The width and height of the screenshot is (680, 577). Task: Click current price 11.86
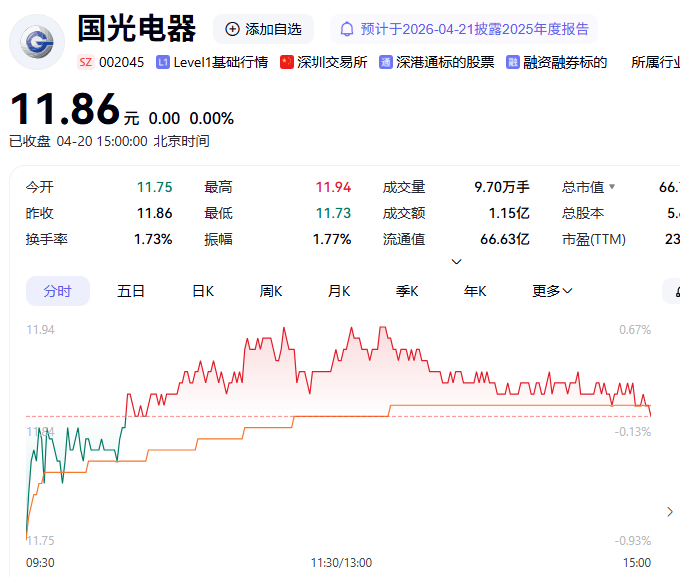pos(65,109)
